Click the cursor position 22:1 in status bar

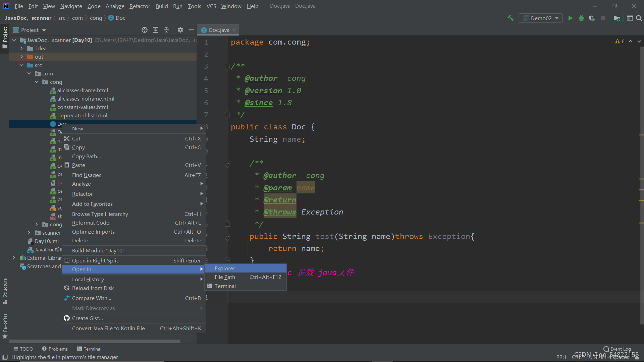coord(561,357)
